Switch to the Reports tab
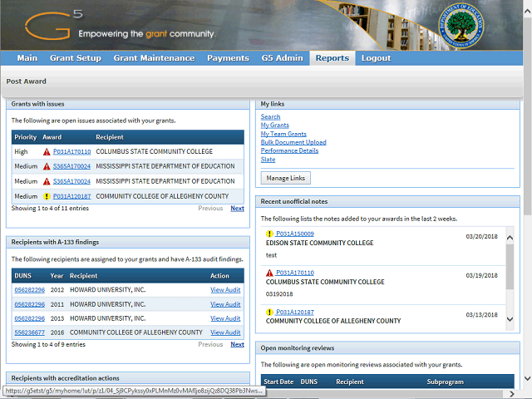This screenshot has height=399, width=532. [332, 58]
